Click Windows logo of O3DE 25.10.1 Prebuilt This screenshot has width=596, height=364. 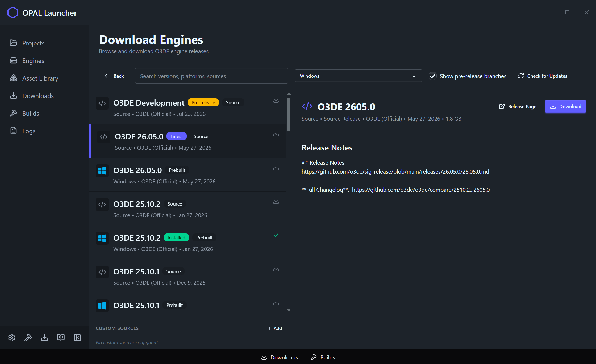coord(102,306)
